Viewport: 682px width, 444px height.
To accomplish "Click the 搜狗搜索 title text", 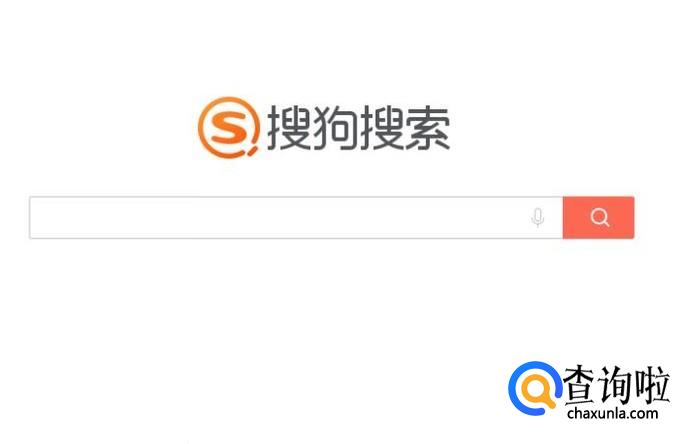I will (359, 128).
